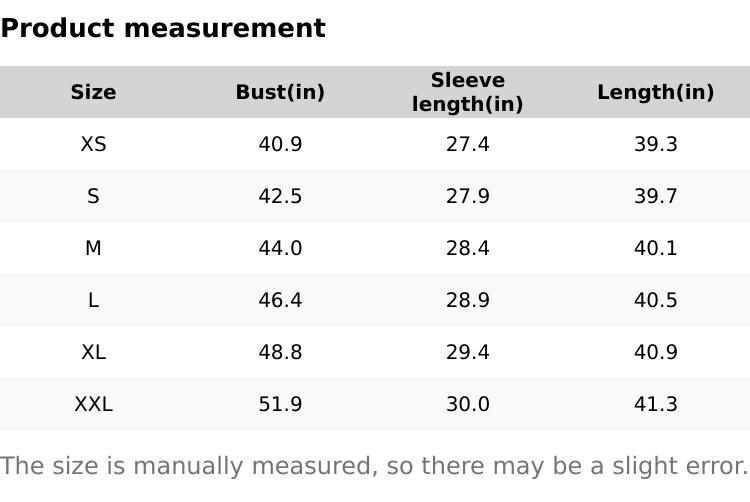
Task: Click the Product measurement heading
Action: pos(163,28)
